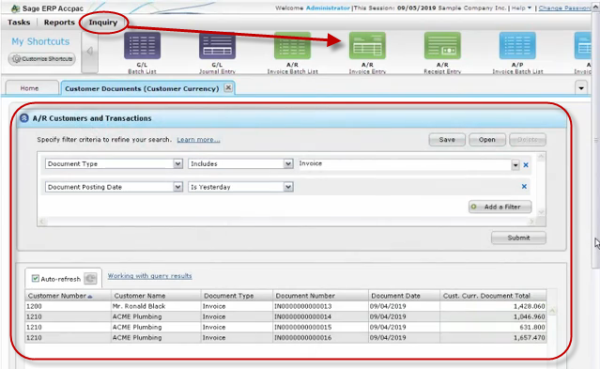The image size is (600, 369).
Task: Select document number IN0000000000013
Action: point(320,306)
